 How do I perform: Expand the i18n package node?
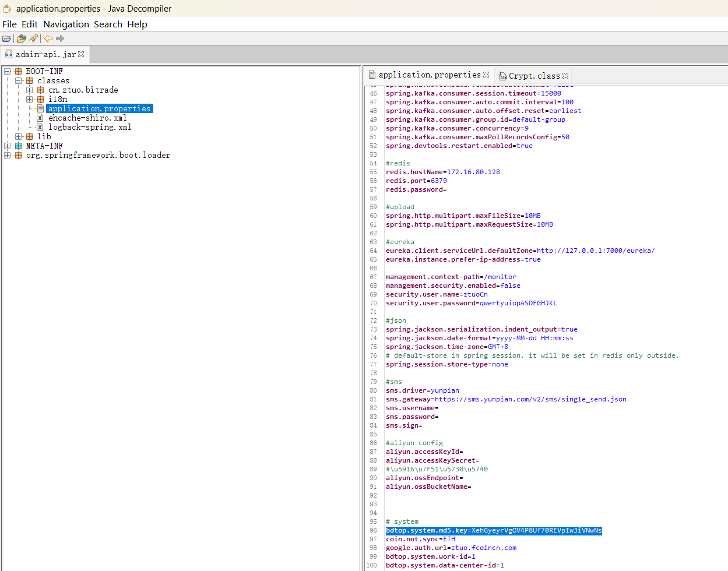tap(30, 100)
